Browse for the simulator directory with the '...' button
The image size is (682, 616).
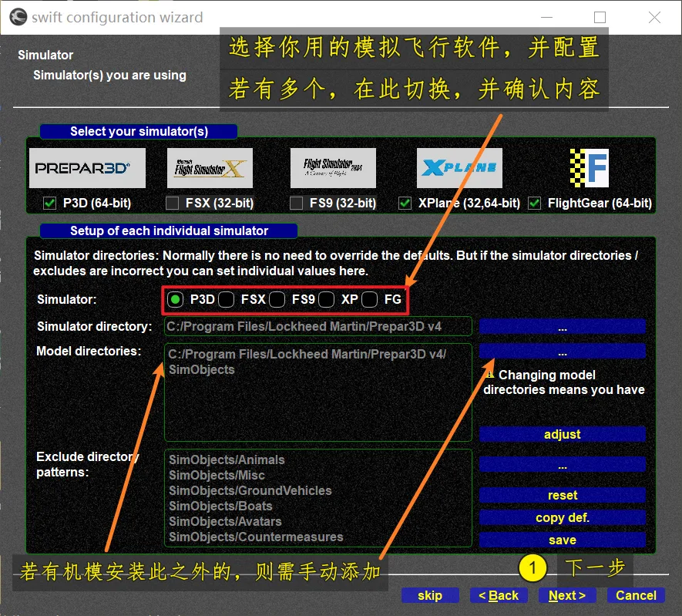pyautogui.click(x=563, y=327)
